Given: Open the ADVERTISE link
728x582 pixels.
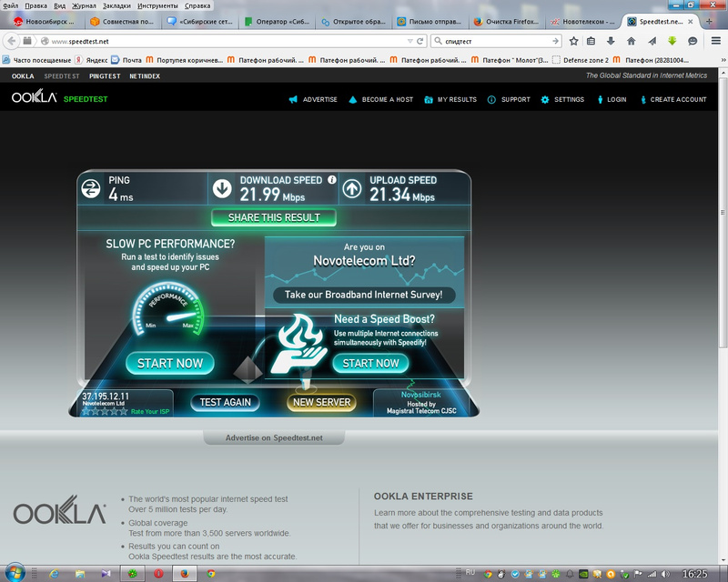Looking at the screenshot, I should [313, 99].
